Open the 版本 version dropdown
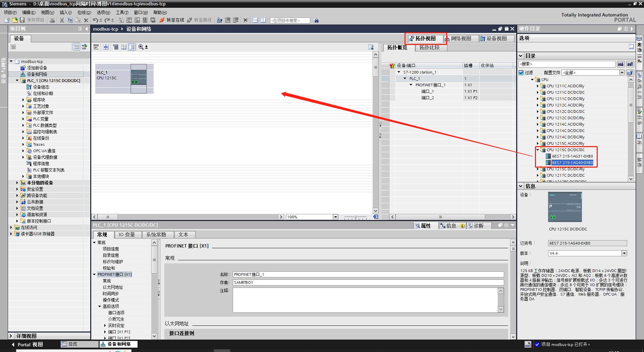Viewport: 644px width, 352px height. point(624,253)
